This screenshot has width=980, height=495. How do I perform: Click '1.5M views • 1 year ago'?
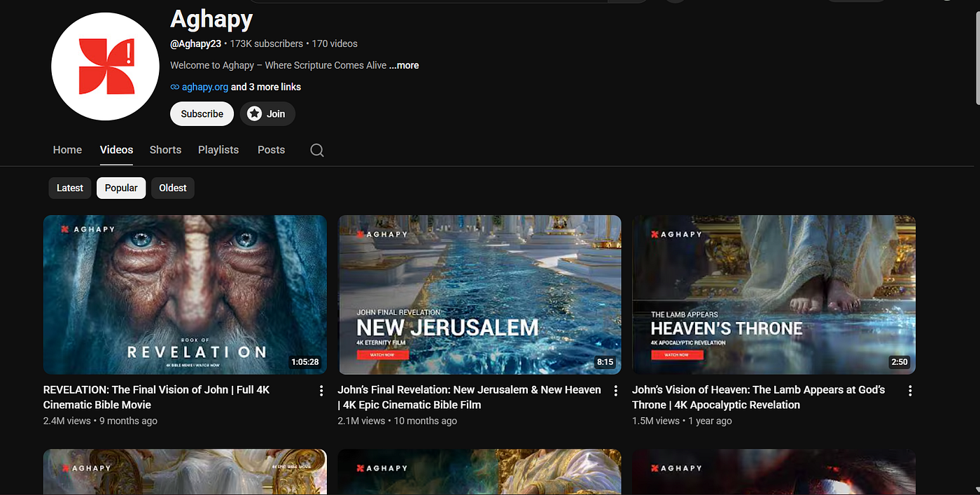[682, 421]
